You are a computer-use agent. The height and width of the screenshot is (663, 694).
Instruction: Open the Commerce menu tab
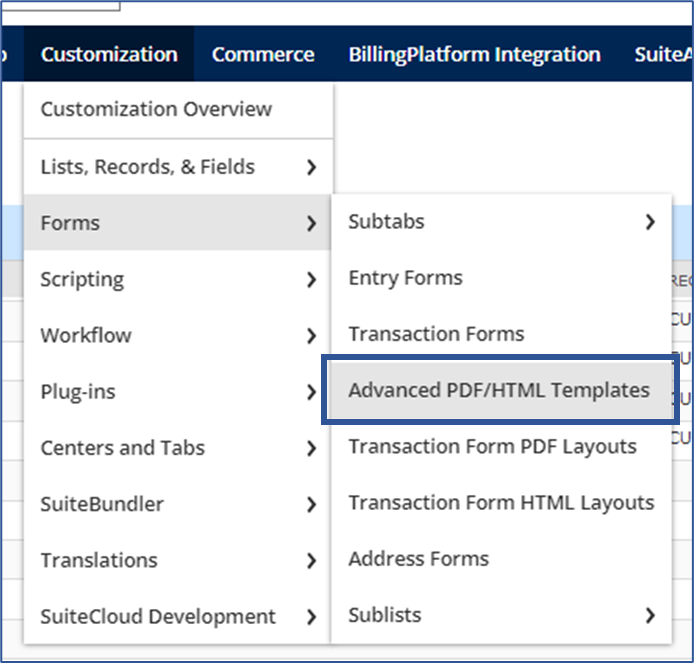coord(263,55)
